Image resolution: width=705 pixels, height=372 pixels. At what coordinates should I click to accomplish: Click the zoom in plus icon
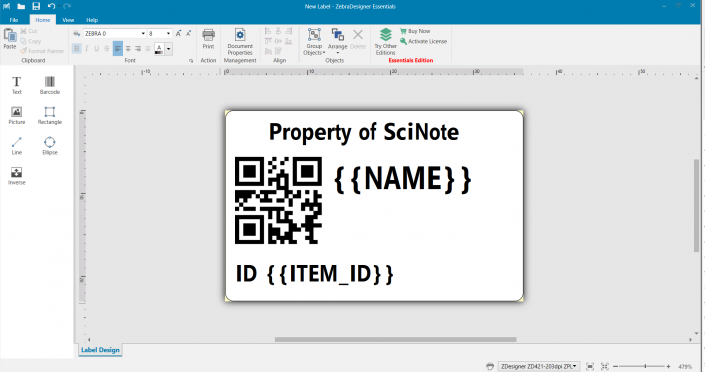669,367
